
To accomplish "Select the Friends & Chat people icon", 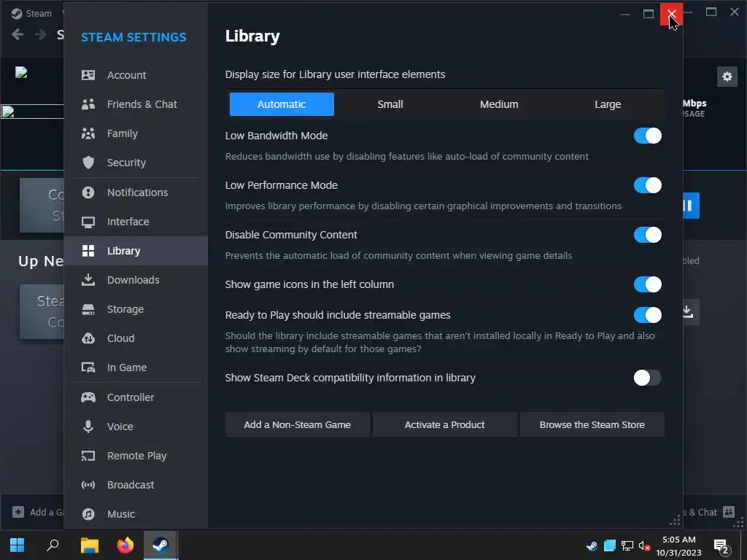I will (88, 104).
